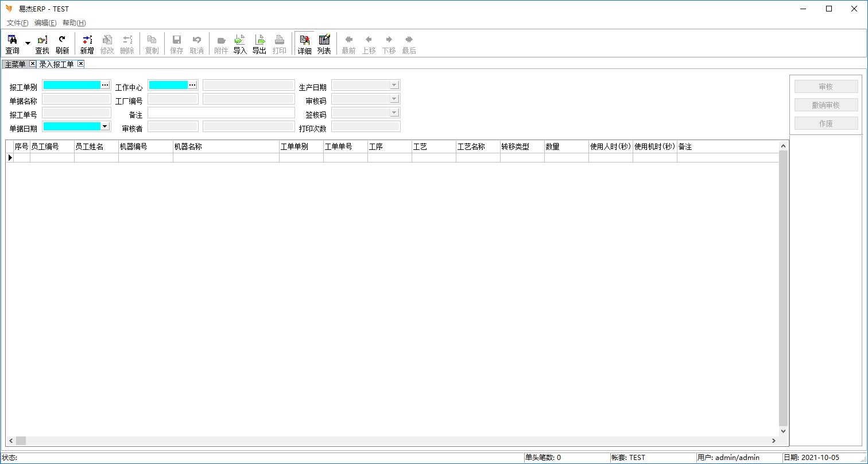Click the horizontal scrollbar right arrow
Screen dimensions: 868x464
point(774,440)
